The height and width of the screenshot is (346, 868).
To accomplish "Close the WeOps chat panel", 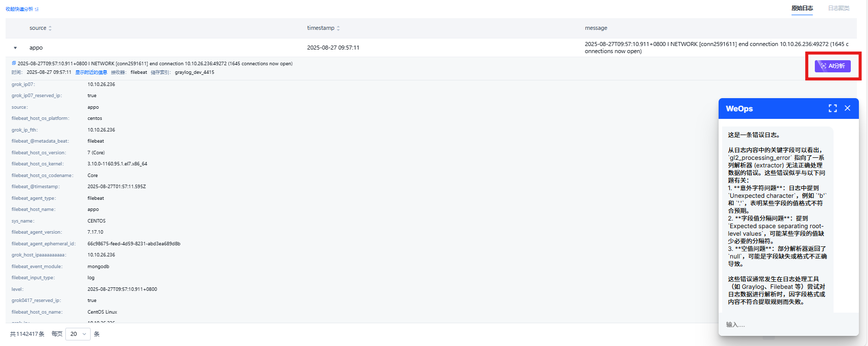I will [847, 108].
